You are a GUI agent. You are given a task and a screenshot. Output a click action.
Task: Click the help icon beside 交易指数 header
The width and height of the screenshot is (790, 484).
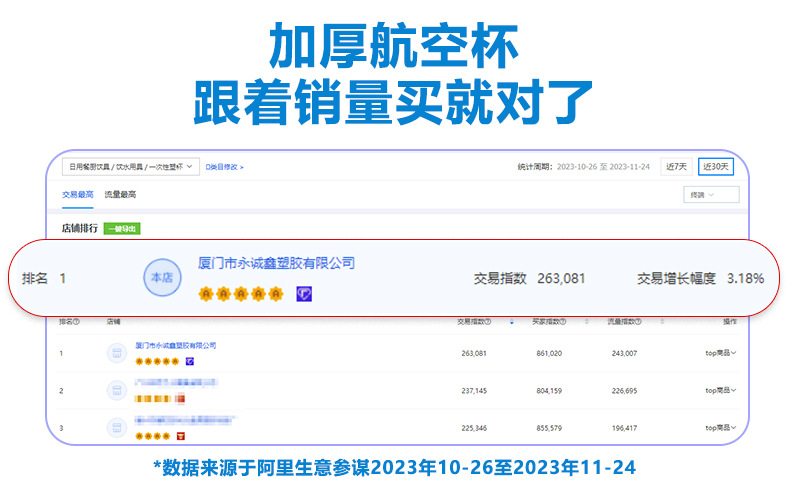pos(488,322)
